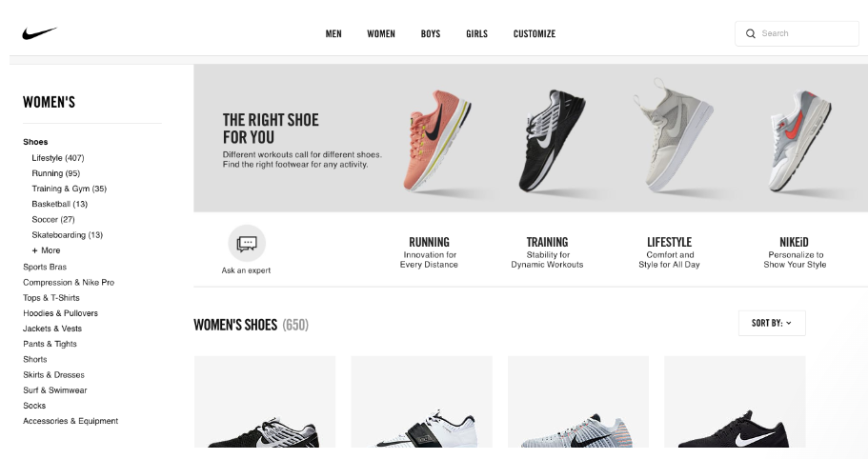Choose the grey high-top lifestyle shoe image
Viewport: 868px width, 459px height.
672,136
